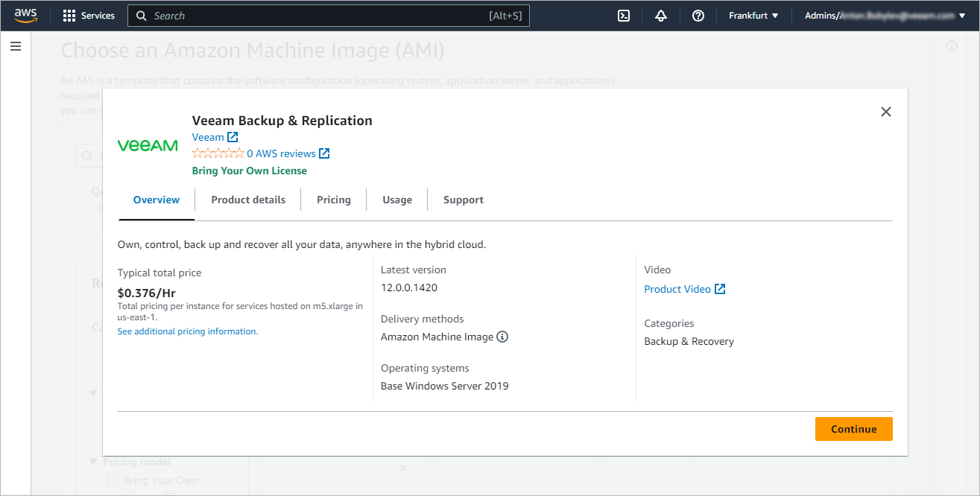Open the Frankfurt region dropdown
The height and width of the screenshot is (496, 980).
pyautogui.click(x=753, y=16)
